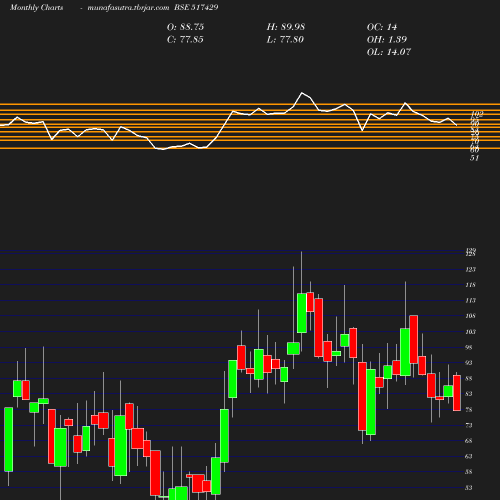This screenshot has height=500, width=500.
Task: Click the munafasutra.tbrjar.com source label
Action: click(x=128, y=7)
